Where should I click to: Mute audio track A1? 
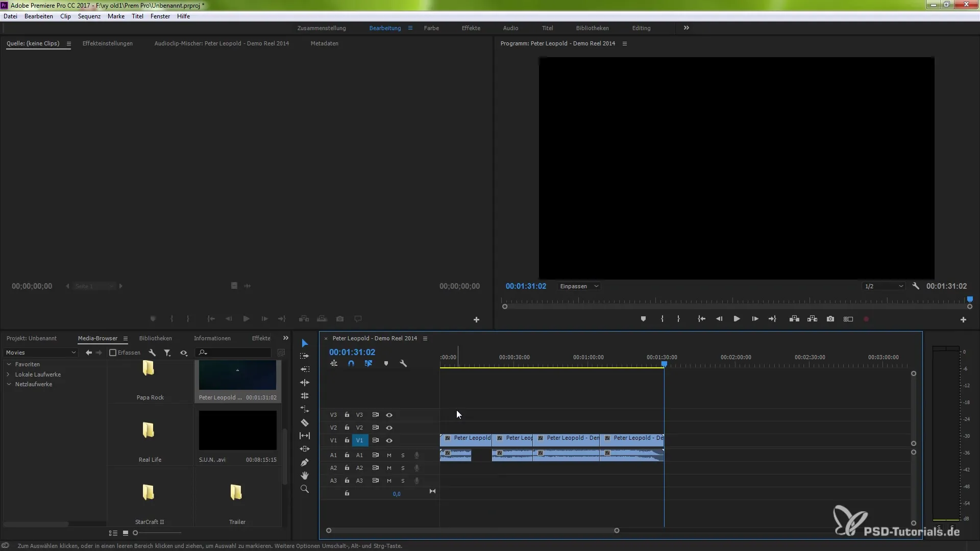pyautogui.click(x=389, y=455)
